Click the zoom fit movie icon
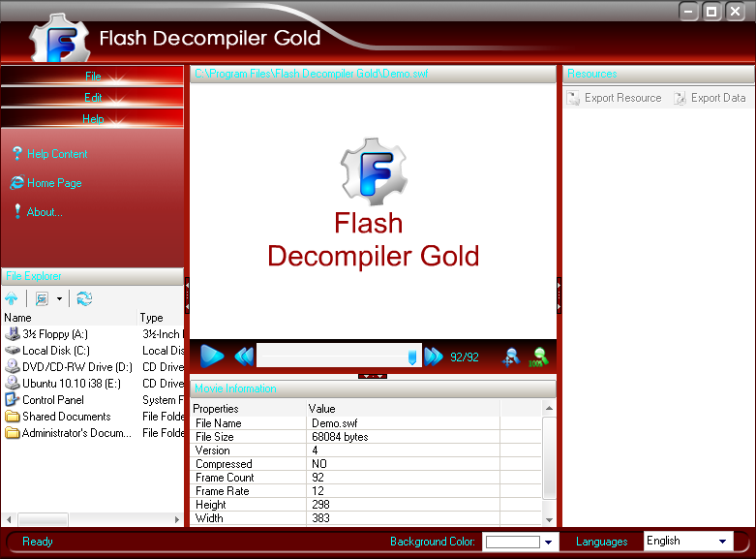Viewport: 756px width, 559px height. click(x=511, y=357)
